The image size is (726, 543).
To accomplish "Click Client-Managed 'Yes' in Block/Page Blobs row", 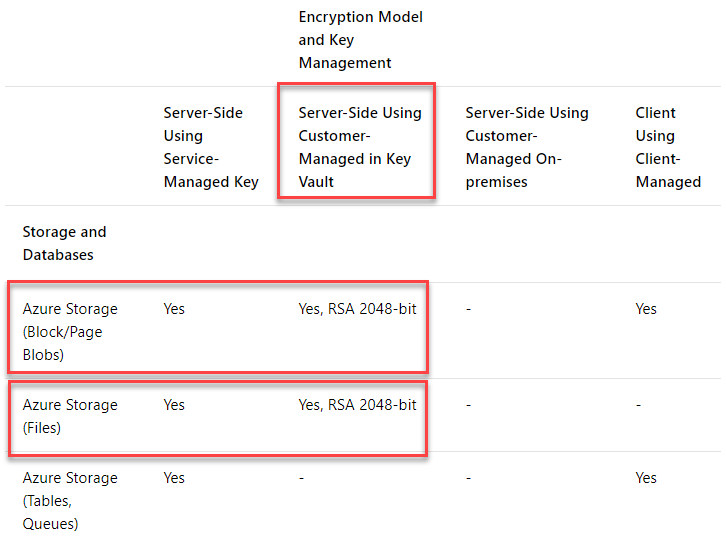I will (x=646, y=309).
